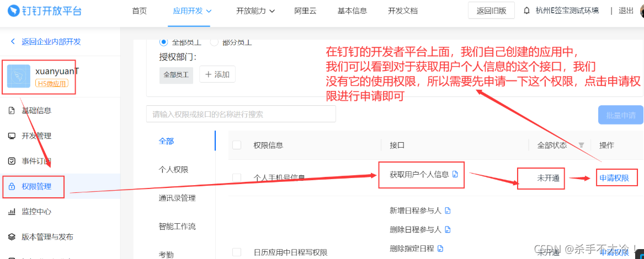Screen dimensions: 644x259
Task: Toggle the select-all checkbox in table header
Action: pyautogui.click(x=237, y=145)
